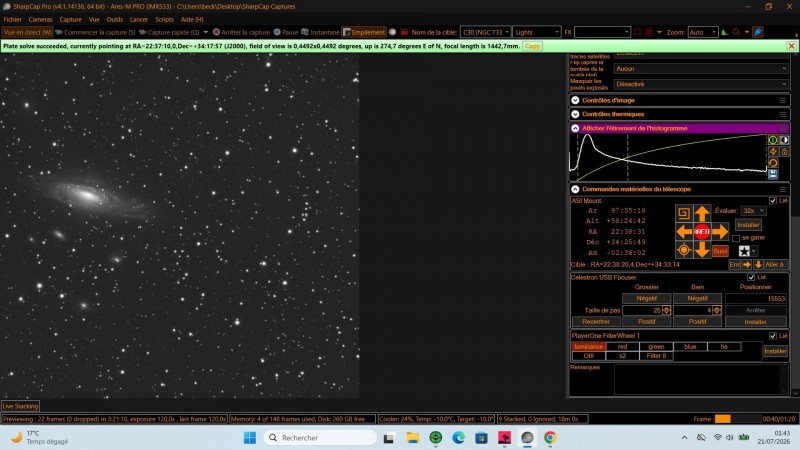Select the green filter
800x450 pixels.
[x=656, y=346]
